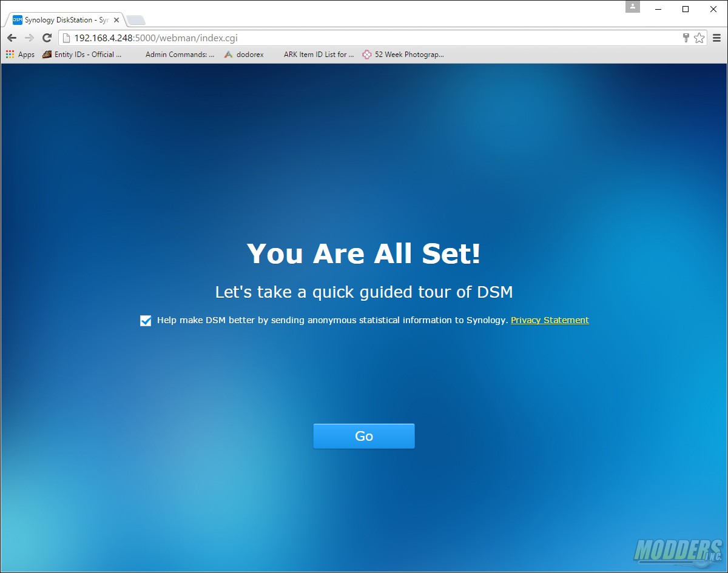Open the Privacy Statement link
This screenshot has height=573, width=728.
pos(550,320)
